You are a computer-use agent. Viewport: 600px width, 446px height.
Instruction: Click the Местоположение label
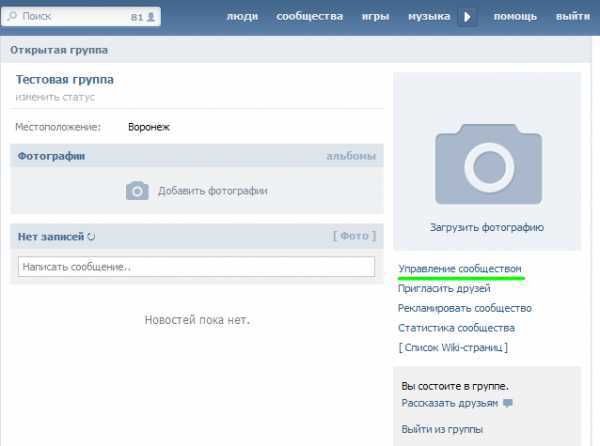[x=58, y=127]
